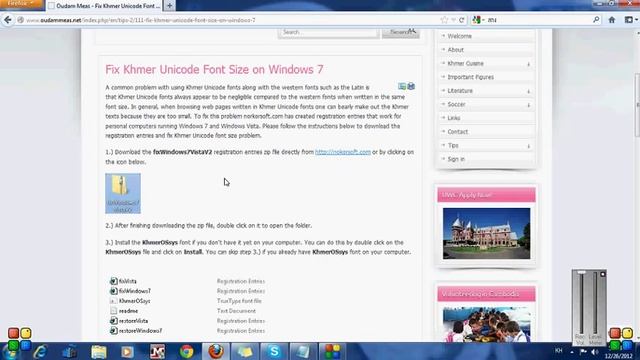Click the print article icon
The height and width of the screenshot is (360, 640).
click(x=411, y=86)
